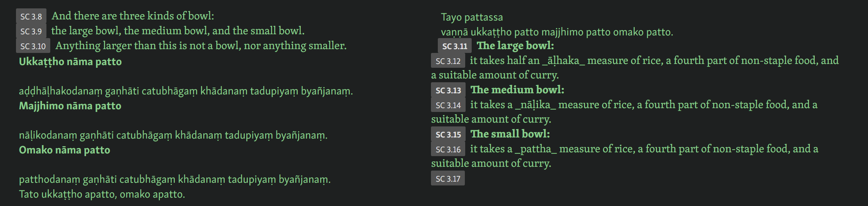Open the SC 3.16 segment link
This screenshot has width=868, height=206.
pos(448,149)
